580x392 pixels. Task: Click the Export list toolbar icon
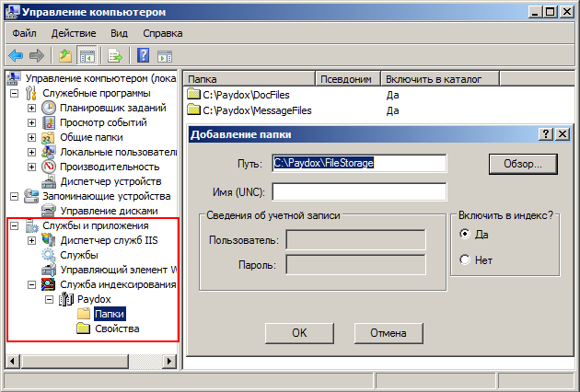(116, 55)
